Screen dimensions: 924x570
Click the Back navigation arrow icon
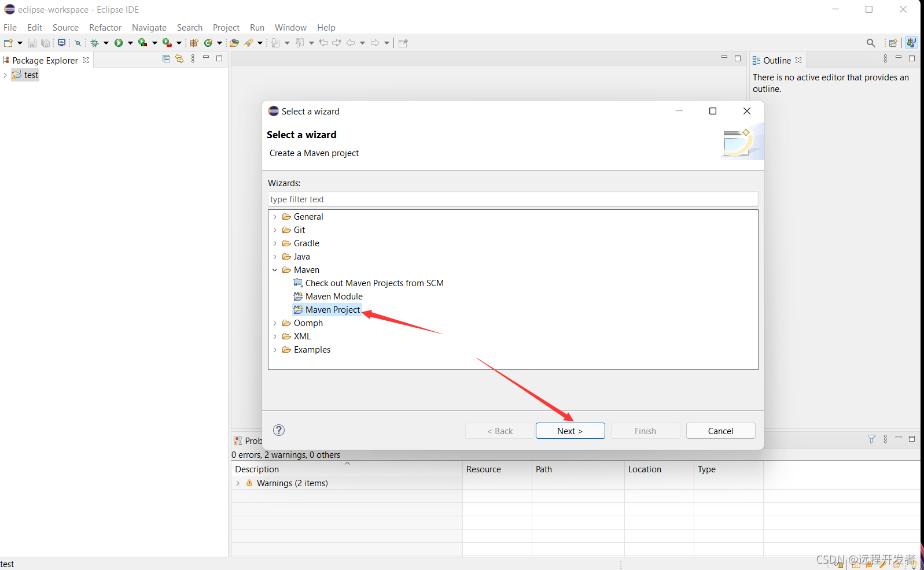tap(351, 43)
